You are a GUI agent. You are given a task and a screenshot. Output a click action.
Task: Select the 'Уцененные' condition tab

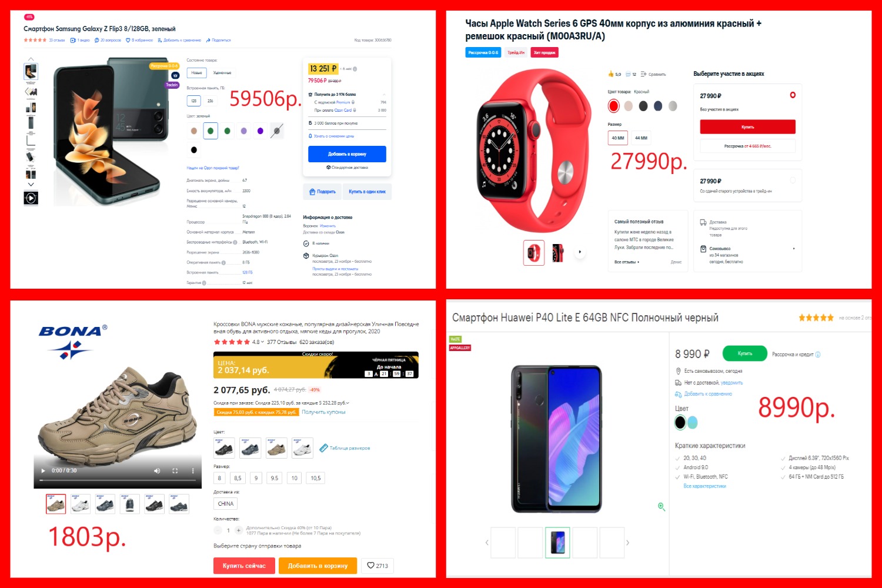[x=222, y=73]
